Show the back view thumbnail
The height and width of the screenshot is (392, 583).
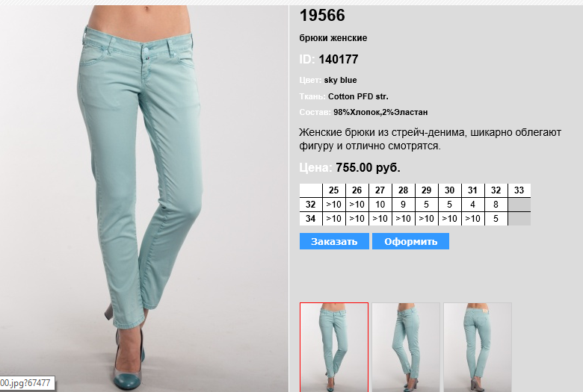point(478,347)
